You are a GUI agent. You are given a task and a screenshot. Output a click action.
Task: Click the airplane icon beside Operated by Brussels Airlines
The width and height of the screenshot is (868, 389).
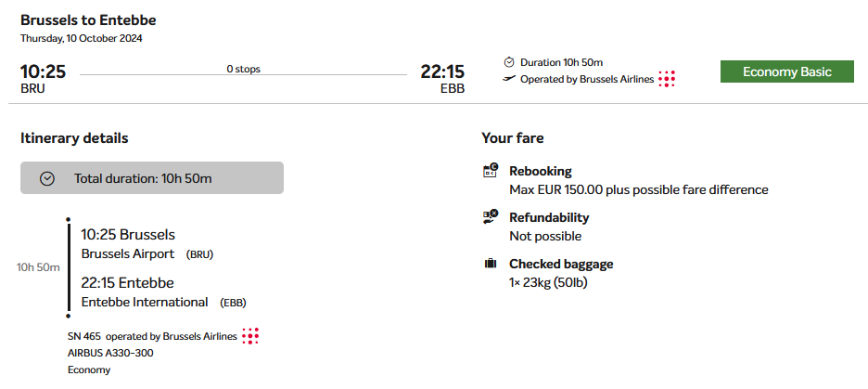(509, 79)
